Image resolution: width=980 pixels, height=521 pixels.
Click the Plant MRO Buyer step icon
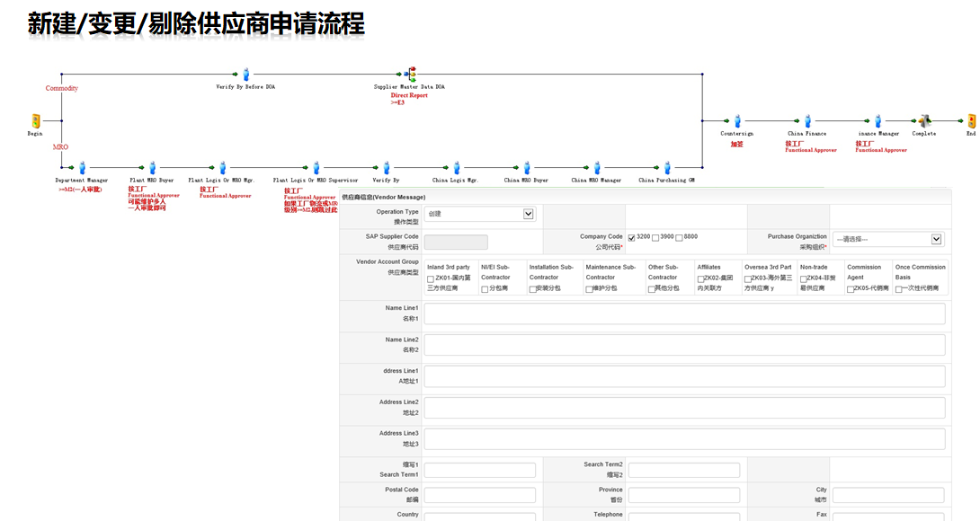[152, 167]
